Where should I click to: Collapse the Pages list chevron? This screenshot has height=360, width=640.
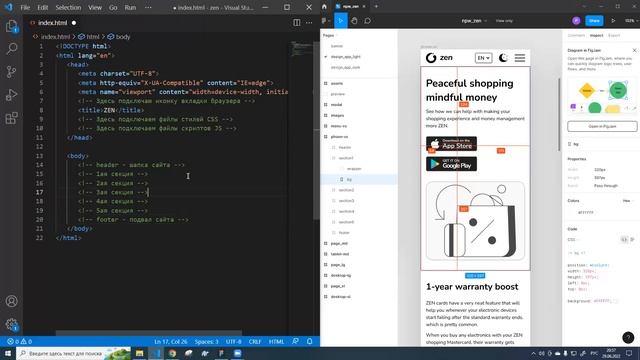[336, 36]
